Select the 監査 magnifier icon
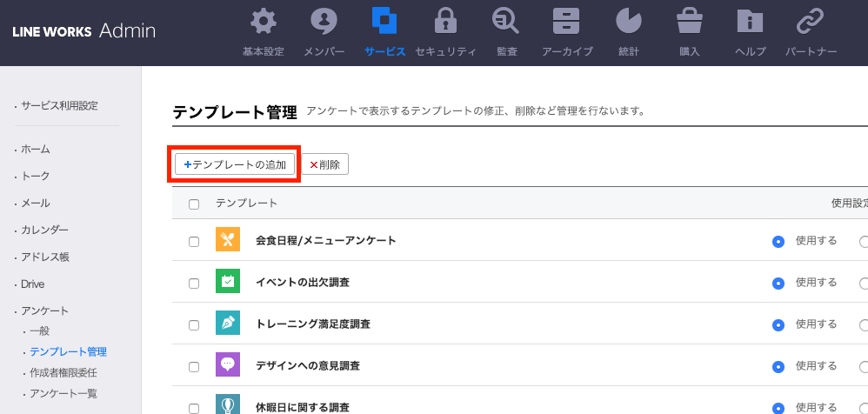Viewport: 868px width, 414px height. pos(506,21)
